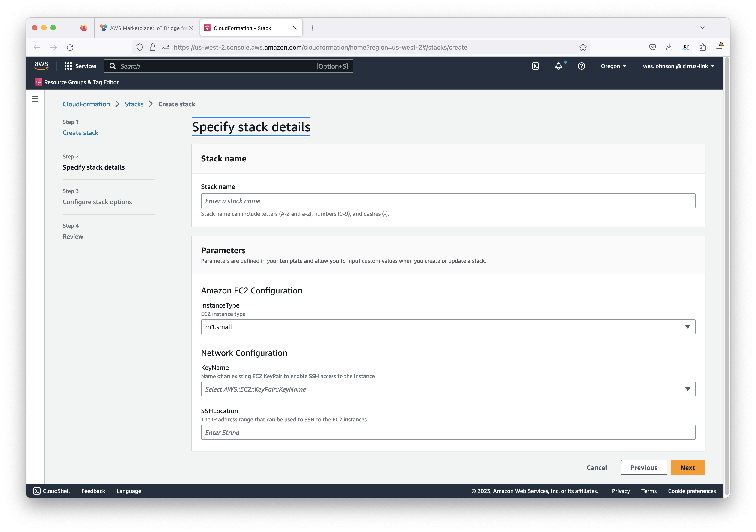This screenshot has height=532, width=756.
Task: Save page to Pocket icon
Action: click(x=653, y=48)
